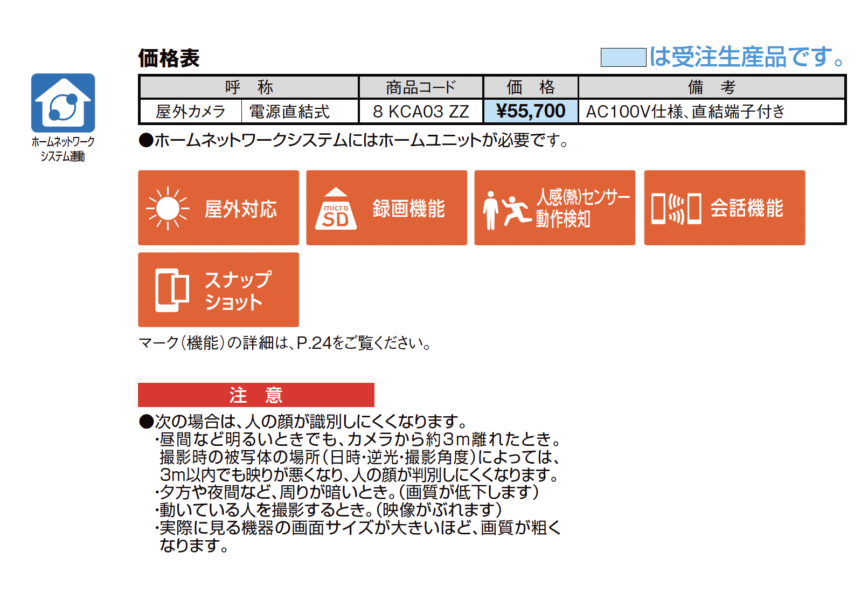Screen dimensions: 868x599
Task: Click the 呼称 column header
Action: (249, 87)
